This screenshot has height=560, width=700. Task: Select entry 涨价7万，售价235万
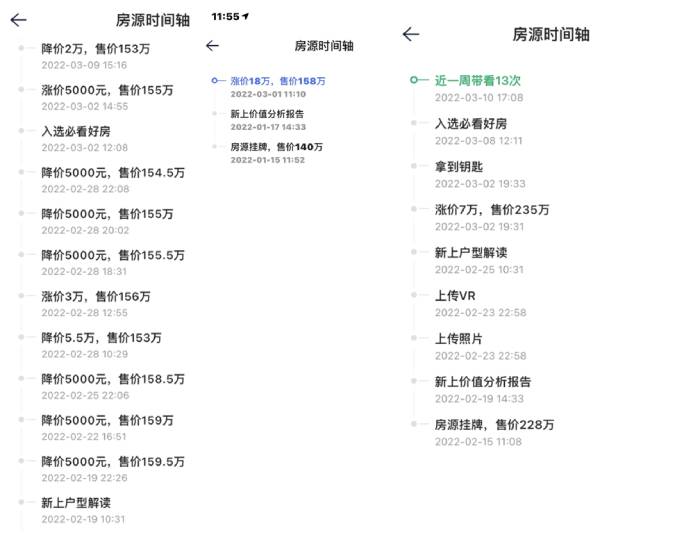coord(492,209)
